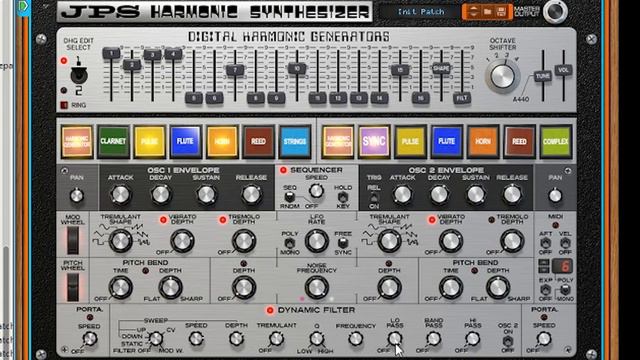Flip the MIDI AFT switch
The image size is (640, 360).
click(x=545, y=243)
